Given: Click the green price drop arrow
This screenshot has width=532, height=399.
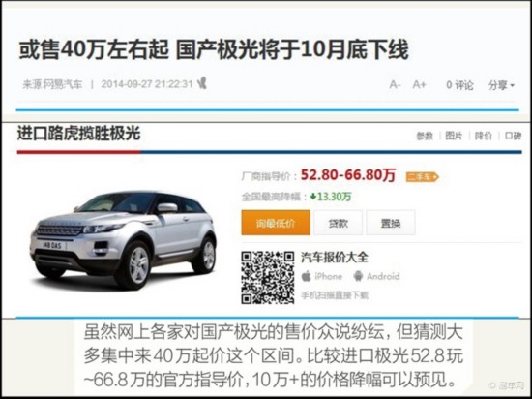Looking at the screenshot, I should [x=313, y=196].
